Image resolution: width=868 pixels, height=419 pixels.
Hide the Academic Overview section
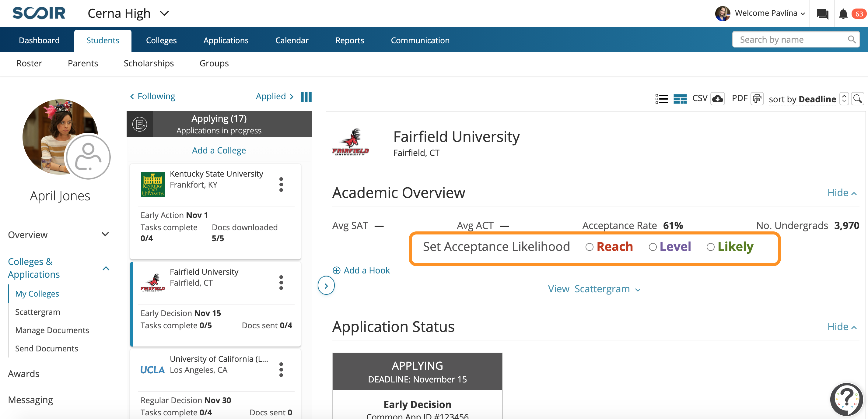[x=842, y=193]
